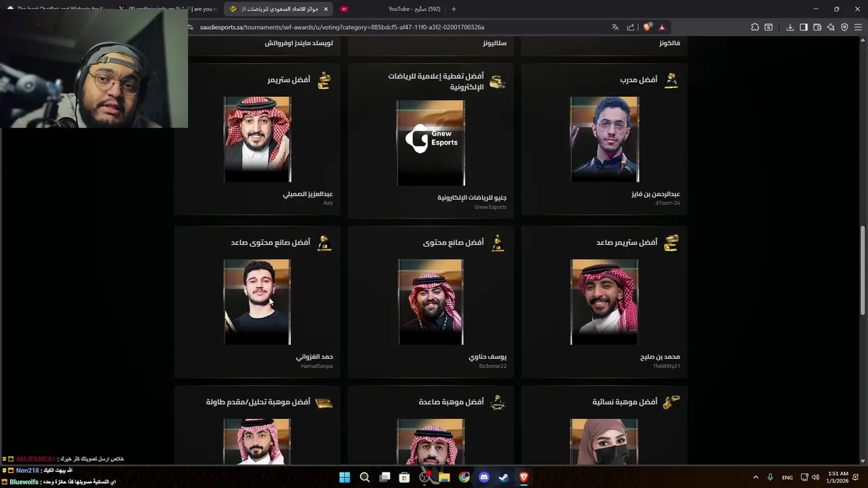
Task: Click the handle HamadSenpai
Action: pos(317,366)
